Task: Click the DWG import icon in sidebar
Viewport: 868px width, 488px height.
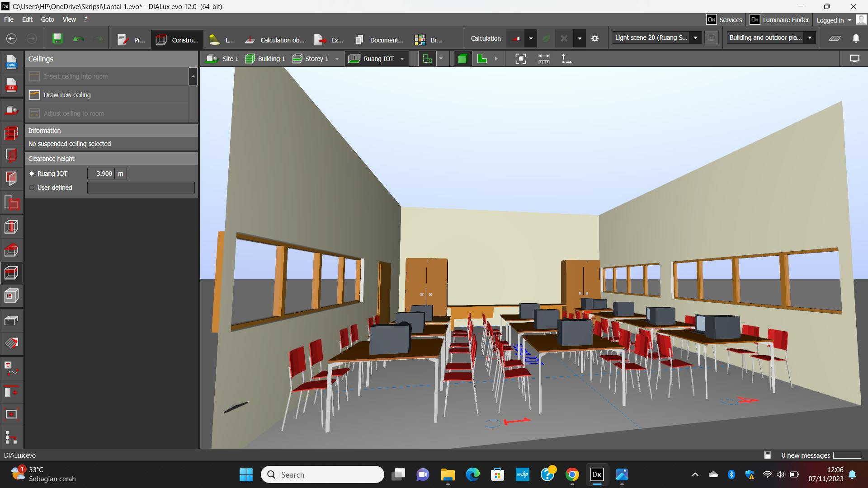Action: coord(11,62)
